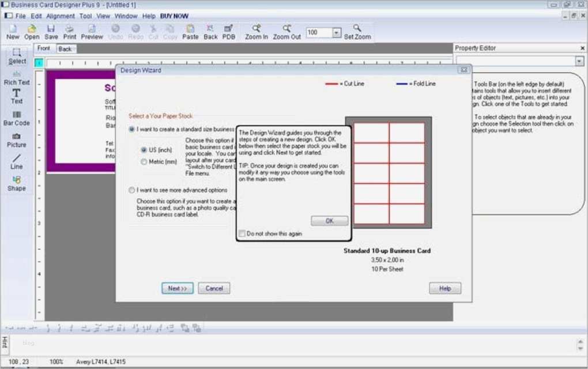Click the Set Zoom toolbar icon
Screen dimensions: 588x369
pos(357,32)
